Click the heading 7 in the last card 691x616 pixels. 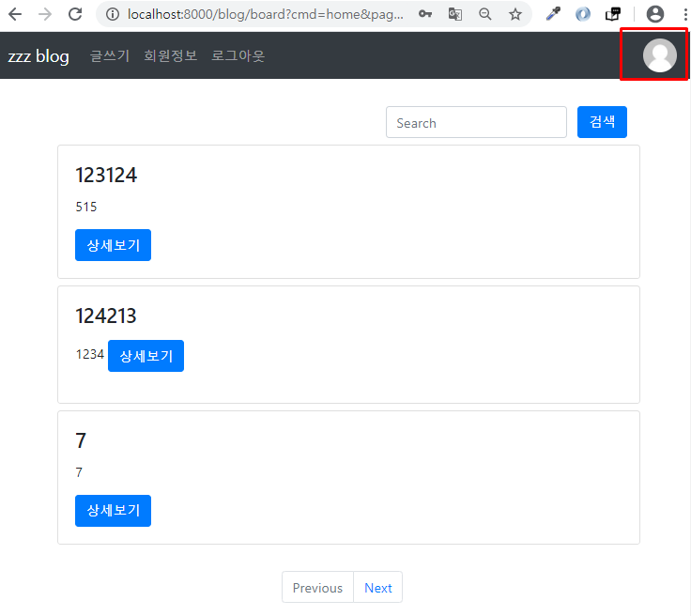coord(81,440)
